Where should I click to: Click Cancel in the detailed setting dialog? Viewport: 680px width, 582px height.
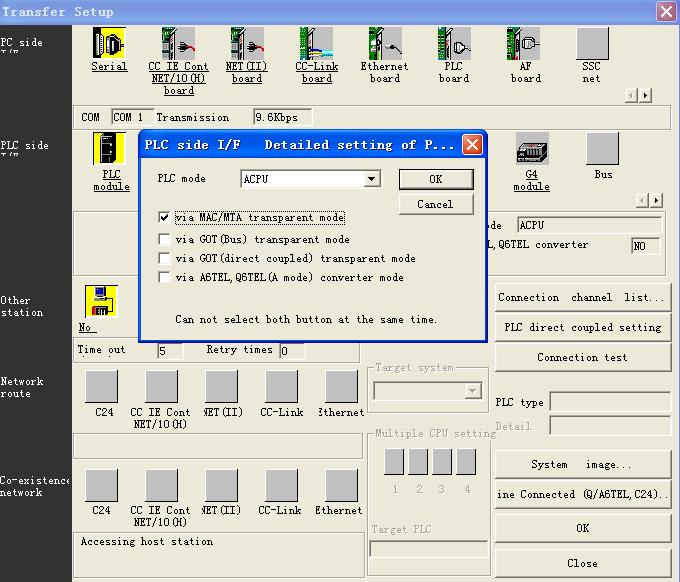coord(434,204)
